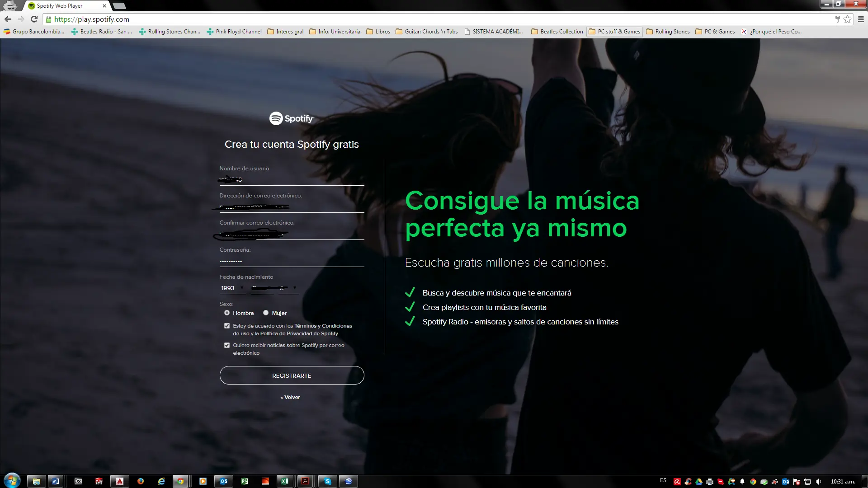Viewport: 868px width, 488px height.
Task: Open the Windows Start orb
Action: pyautogui.click(x=12, y=481)
